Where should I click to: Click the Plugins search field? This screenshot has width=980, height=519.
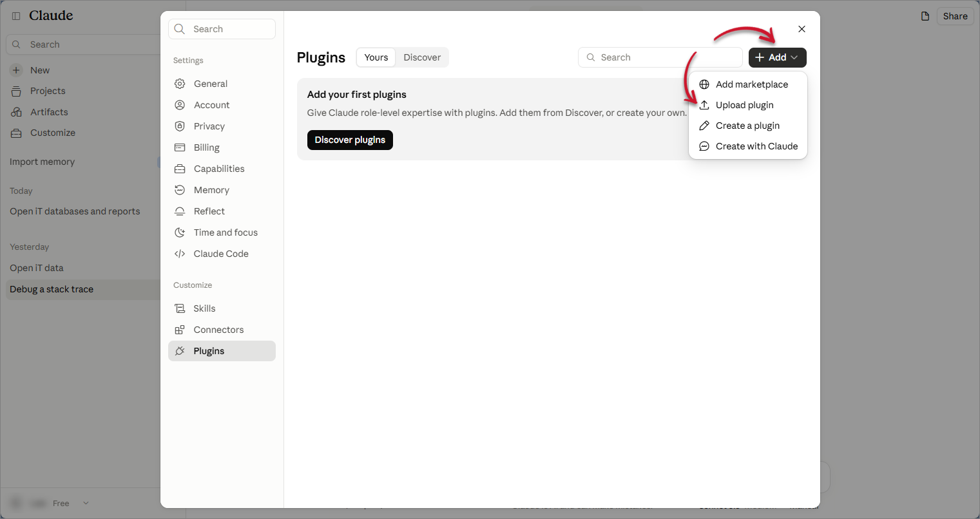(660, 57)
